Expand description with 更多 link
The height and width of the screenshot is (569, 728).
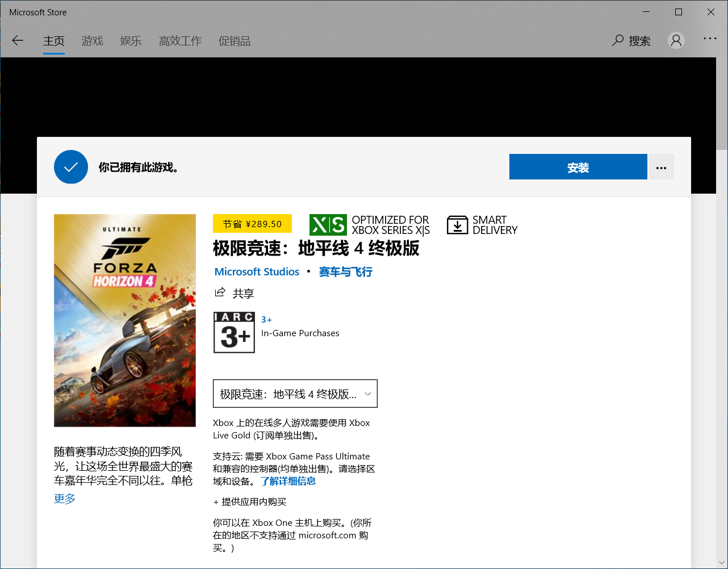click(x=65, y=498)
